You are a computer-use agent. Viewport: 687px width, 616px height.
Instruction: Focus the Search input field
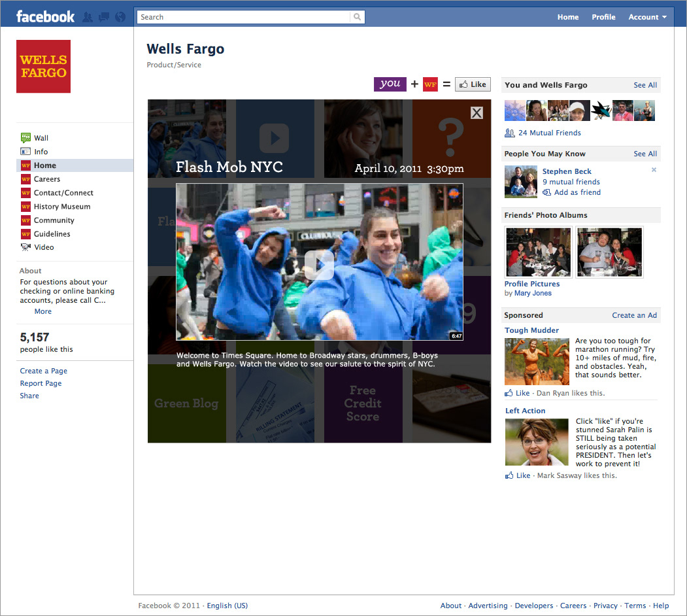pyautogui.click(x=244, y=17)
